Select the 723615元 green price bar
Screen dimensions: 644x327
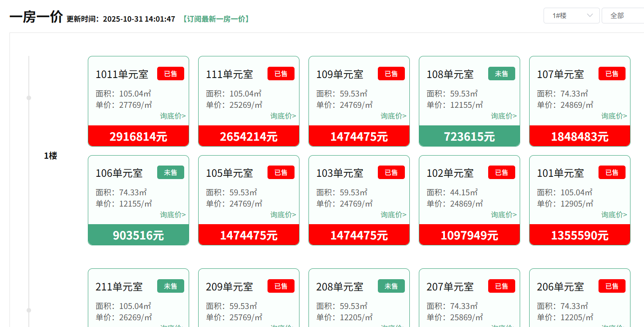tap(469, 136)
